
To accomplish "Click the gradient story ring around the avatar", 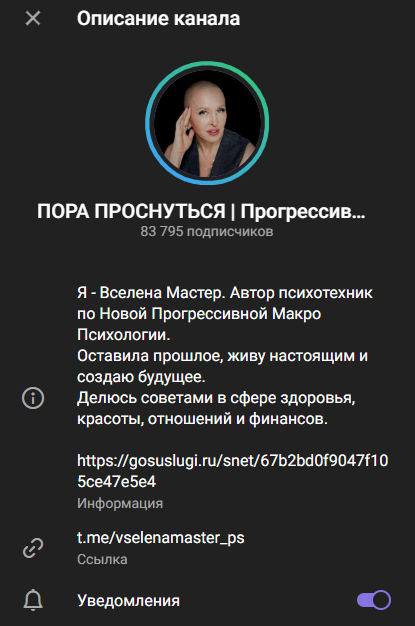I will (207, 63).
